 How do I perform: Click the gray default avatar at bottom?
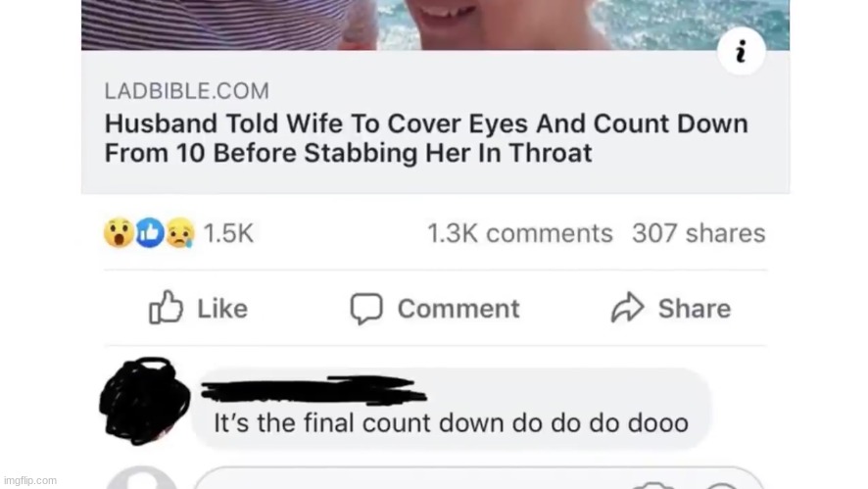(x=142, y=477)
